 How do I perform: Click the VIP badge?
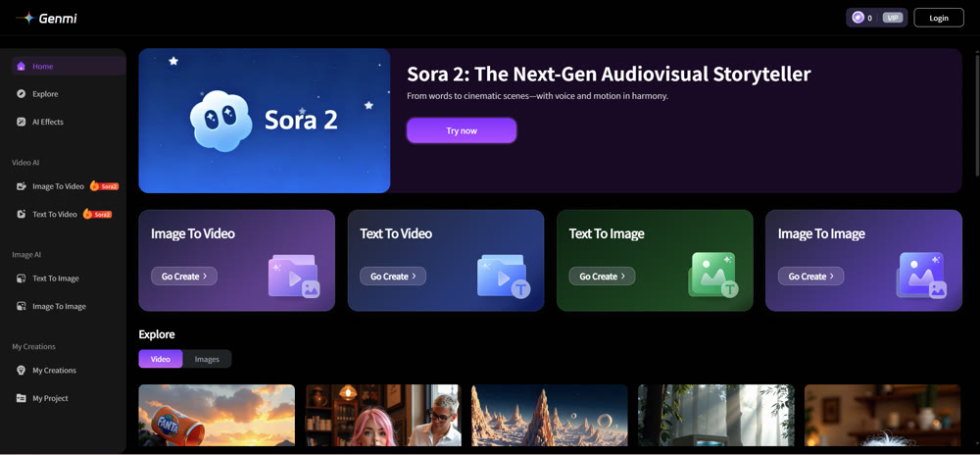893,18
